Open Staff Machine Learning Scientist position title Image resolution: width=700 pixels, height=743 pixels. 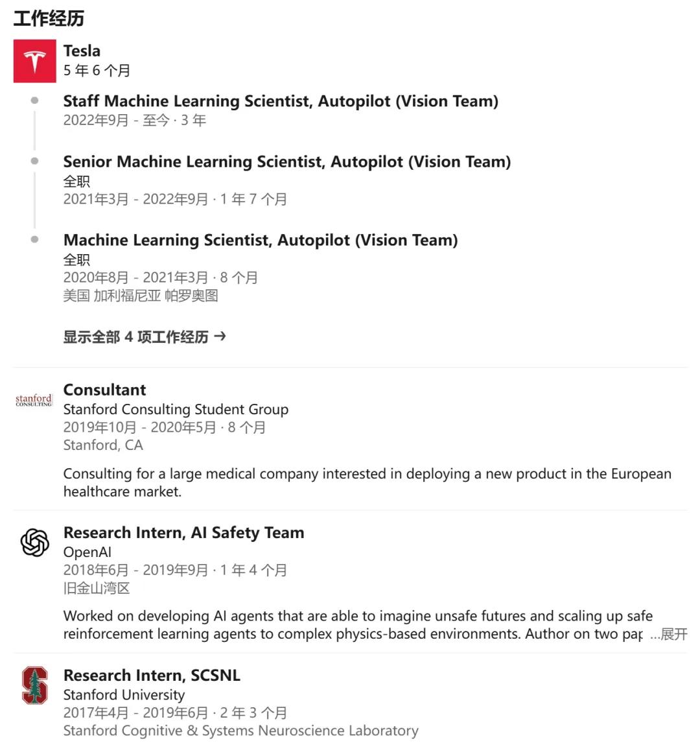point(281,101)
